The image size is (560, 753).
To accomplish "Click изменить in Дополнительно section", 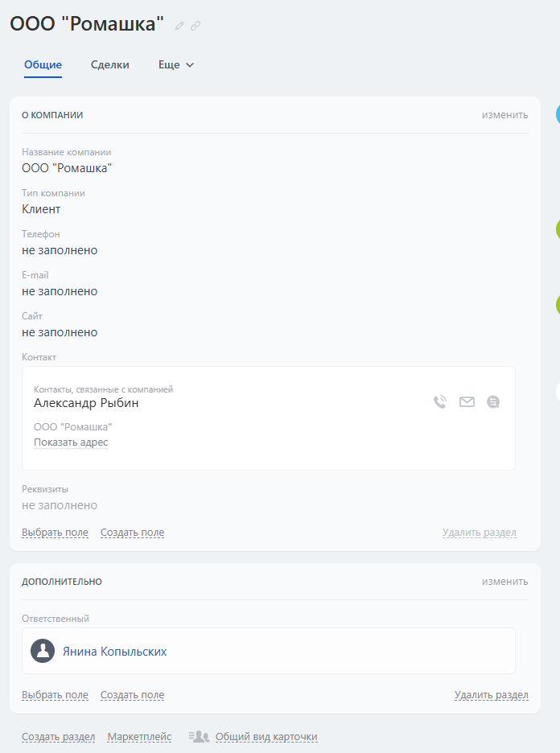I will (x=504, y=582).
